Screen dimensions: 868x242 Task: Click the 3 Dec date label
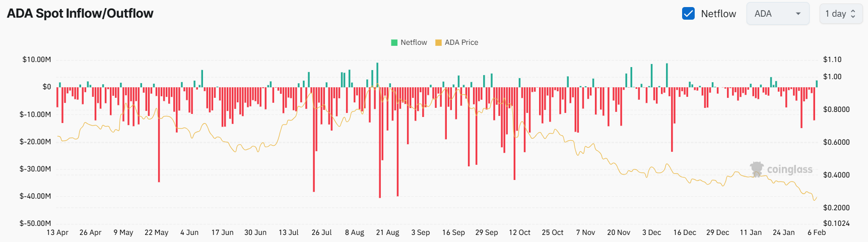pos(651,232)
